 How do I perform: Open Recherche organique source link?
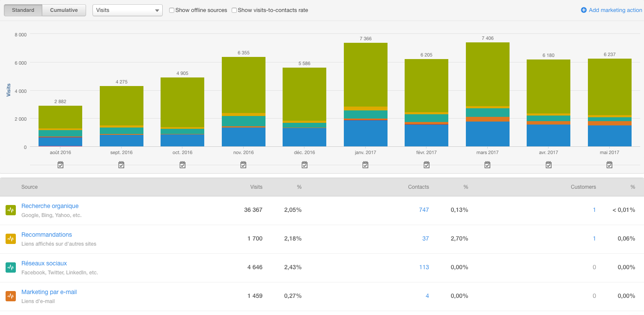click(50, 206)
